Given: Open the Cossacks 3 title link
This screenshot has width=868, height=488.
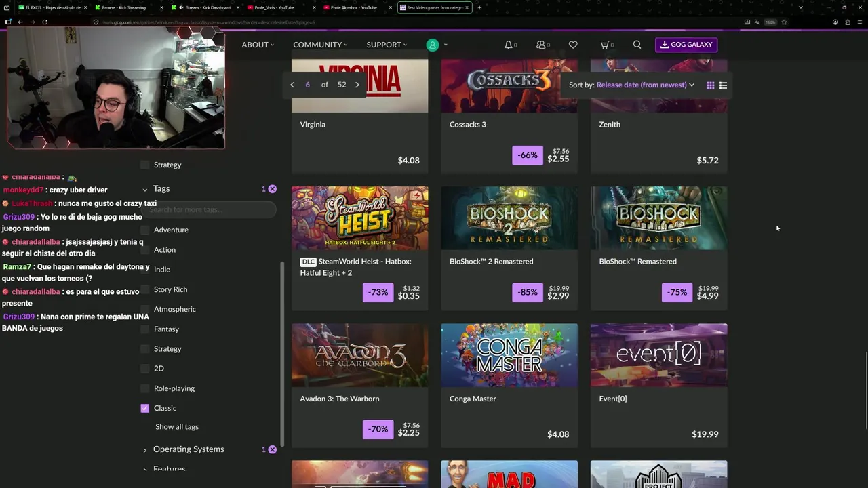Looking at the screenshot, I should pos(468,125).
